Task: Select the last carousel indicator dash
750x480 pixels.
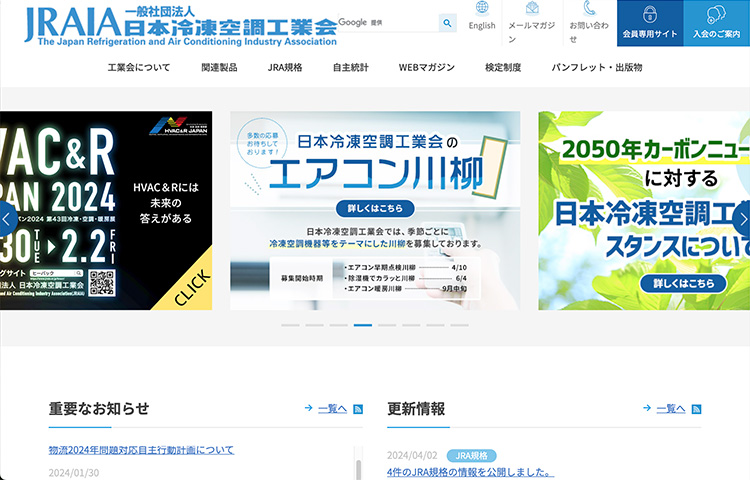Action: [x=459, y=325]
